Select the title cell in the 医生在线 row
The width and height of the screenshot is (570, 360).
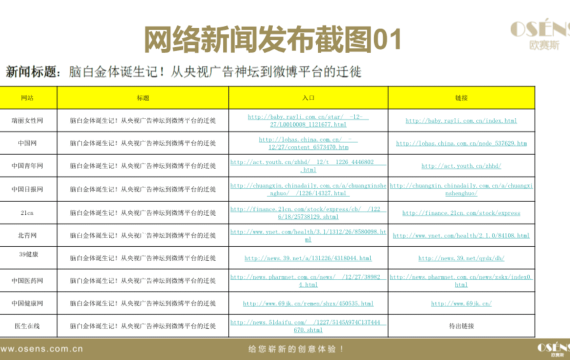tap(143, 326)
